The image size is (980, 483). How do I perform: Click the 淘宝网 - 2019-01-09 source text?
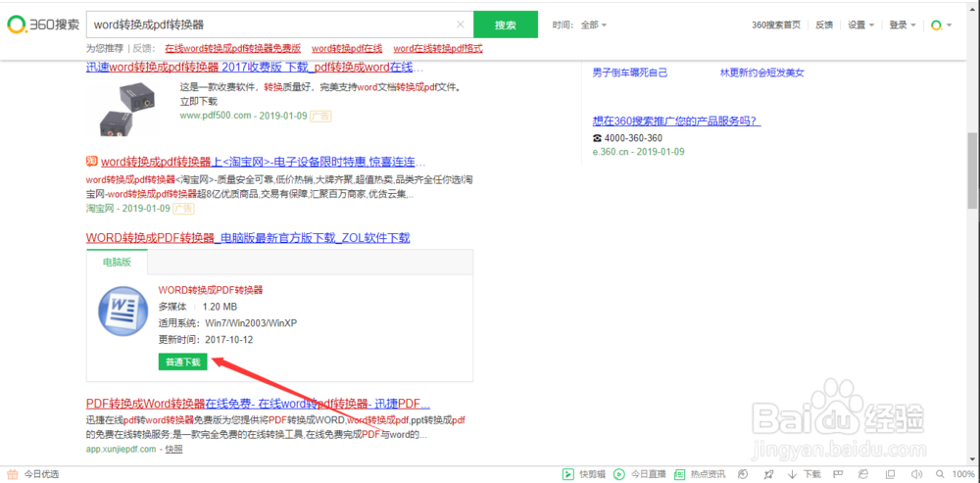tap(128, 208)
